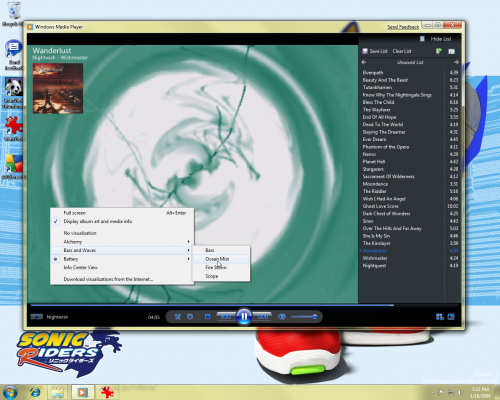Toggle repeat in the playback controls

coord(190,317)
